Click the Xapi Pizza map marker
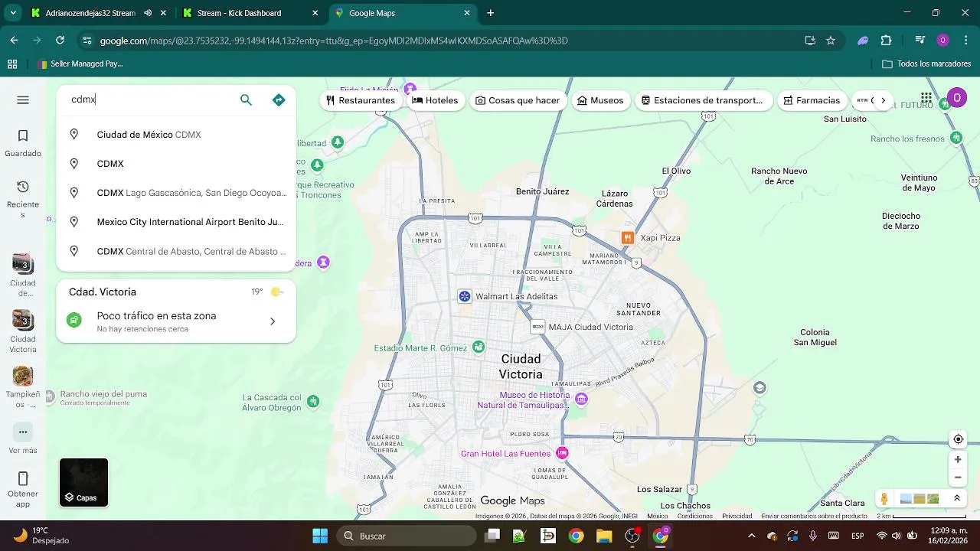Image resolution: width=980 pixels, height=551 pixels. pyautogui.click(x=628, y=238)
